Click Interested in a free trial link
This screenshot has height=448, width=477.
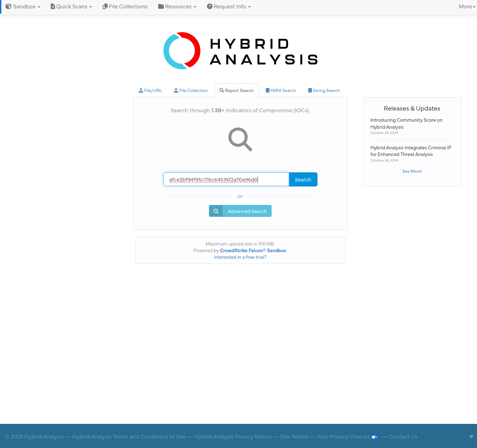pyautogui.click(x=240, y=257)
